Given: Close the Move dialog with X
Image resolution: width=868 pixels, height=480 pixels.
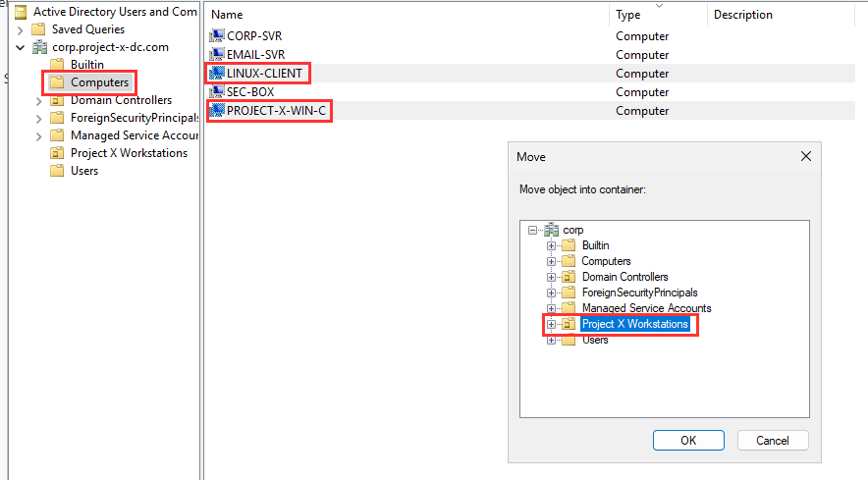Looking at the screenshot, I should tap(806, 157).
